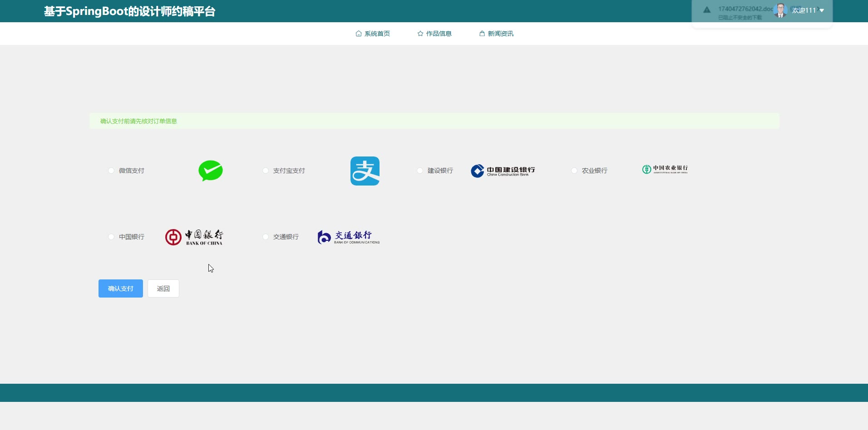Click the 中国银行 label text
Viewport: 868px width, 430px height.
(132, 237)
